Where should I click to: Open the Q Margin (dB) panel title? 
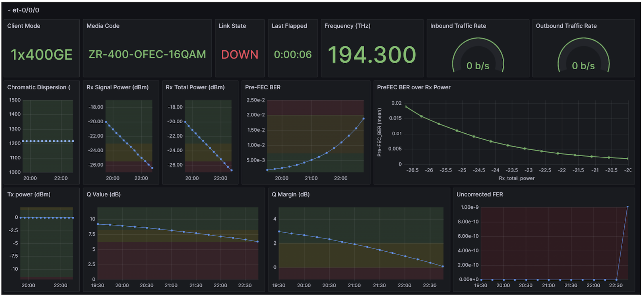(291, 195)
